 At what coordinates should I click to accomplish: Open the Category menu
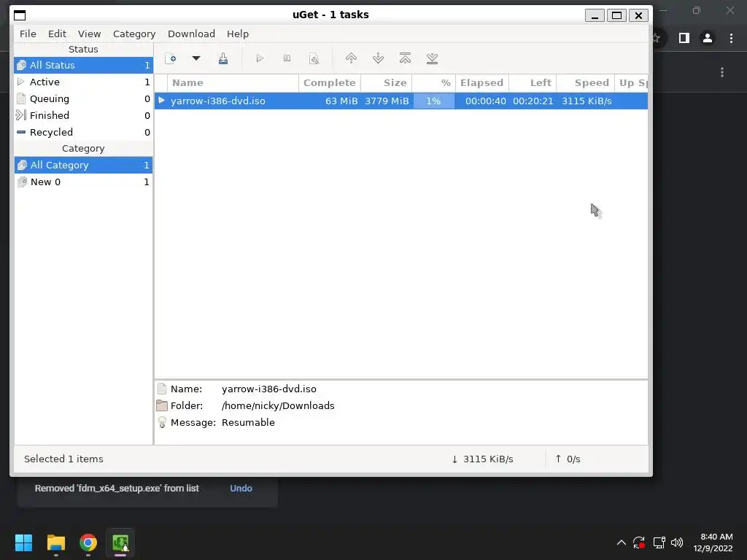[134, 34]
